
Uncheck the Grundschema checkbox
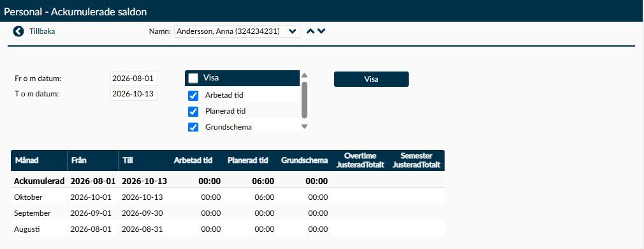pos(193,127)
